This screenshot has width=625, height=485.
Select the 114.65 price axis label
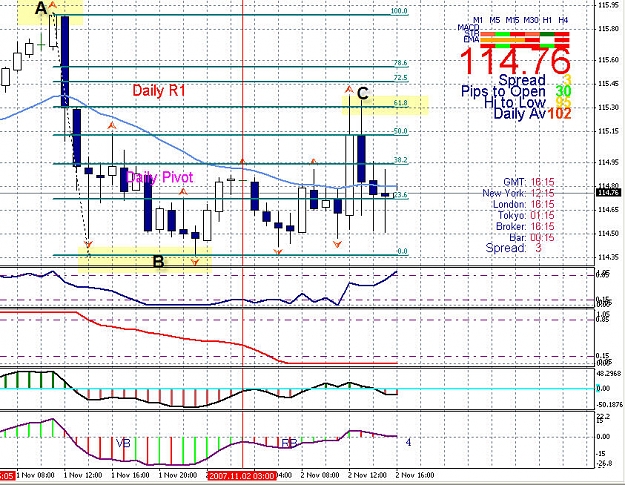click(x=609, y=210)
